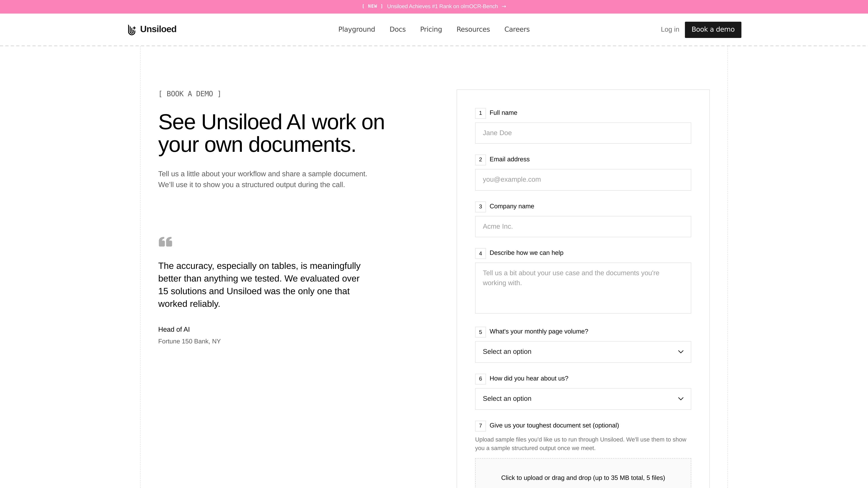
Task: Click the Book a demo button
Action: (x=713, y=30)
